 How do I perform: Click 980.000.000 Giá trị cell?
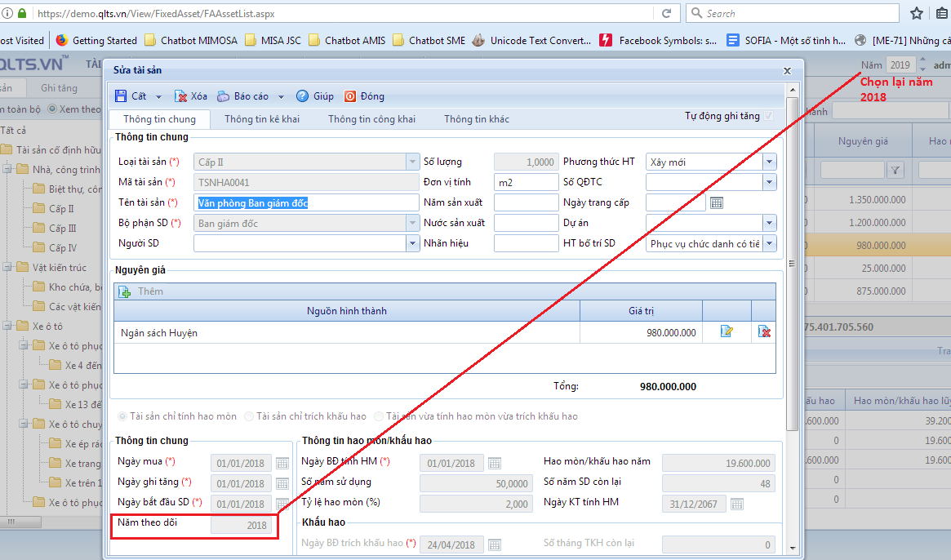(641, 332)
